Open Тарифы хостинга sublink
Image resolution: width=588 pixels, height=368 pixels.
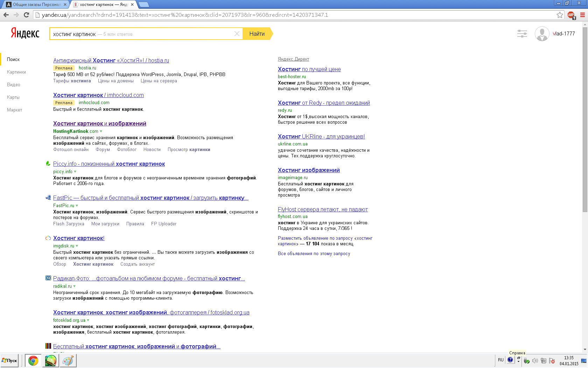(x=72, y=81)
